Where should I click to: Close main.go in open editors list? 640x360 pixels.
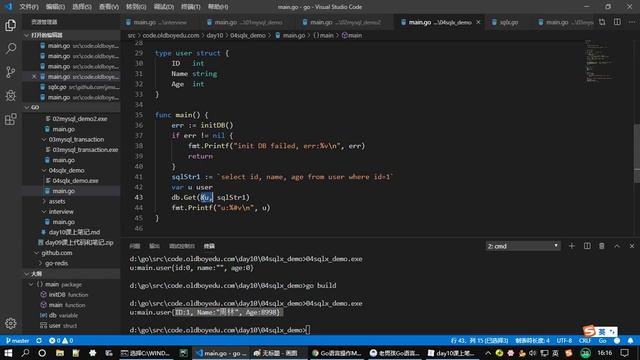pyautogui.click(x=34, y=77)
